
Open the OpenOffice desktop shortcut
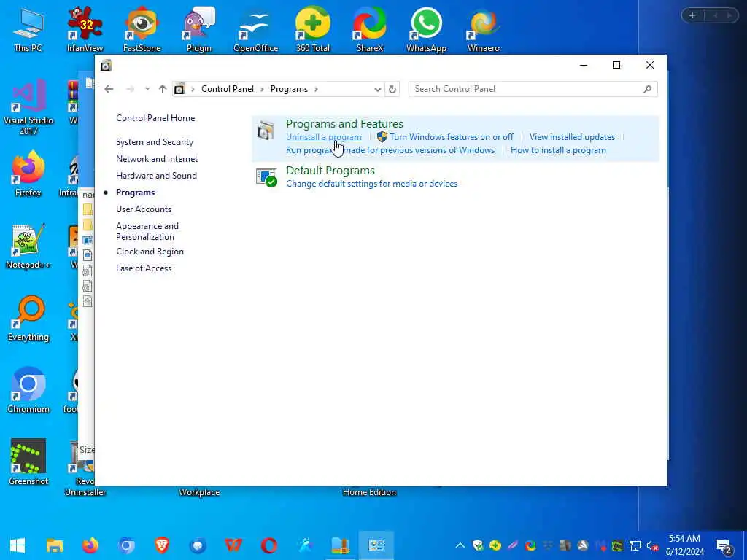pyautogui.click(x=255, y=29)
